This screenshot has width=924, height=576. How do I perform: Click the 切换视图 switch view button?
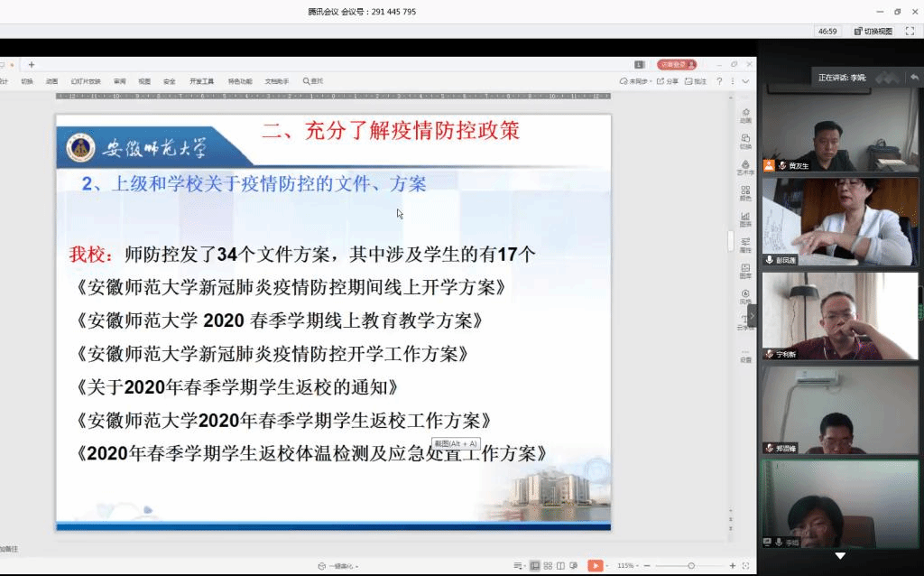tap(872, 31)
